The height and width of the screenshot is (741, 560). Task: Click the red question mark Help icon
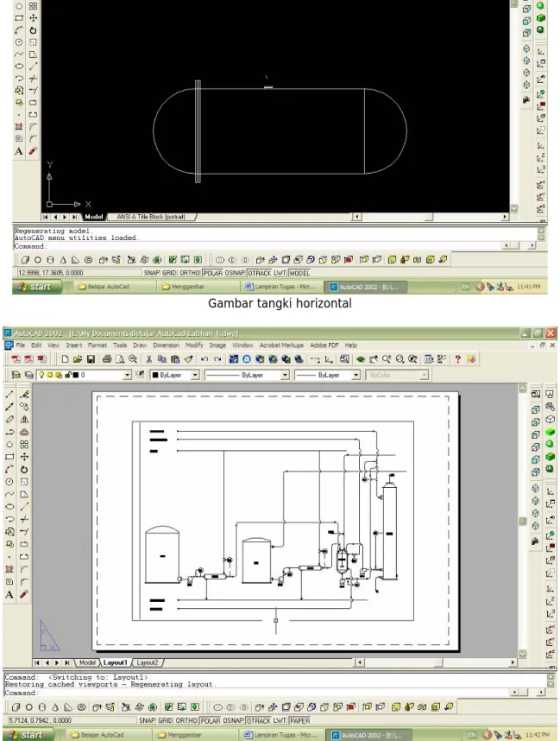tap(457, 359)
